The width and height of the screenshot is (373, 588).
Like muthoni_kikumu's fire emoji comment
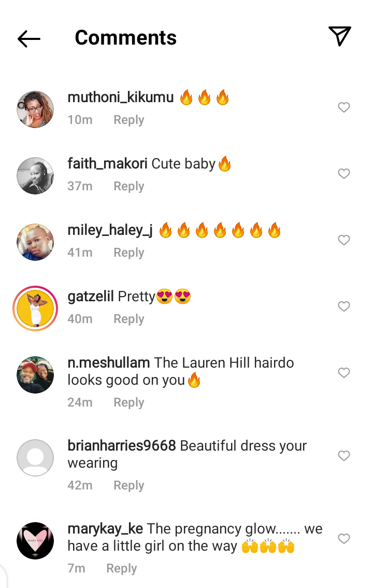(x=344, y=107)
